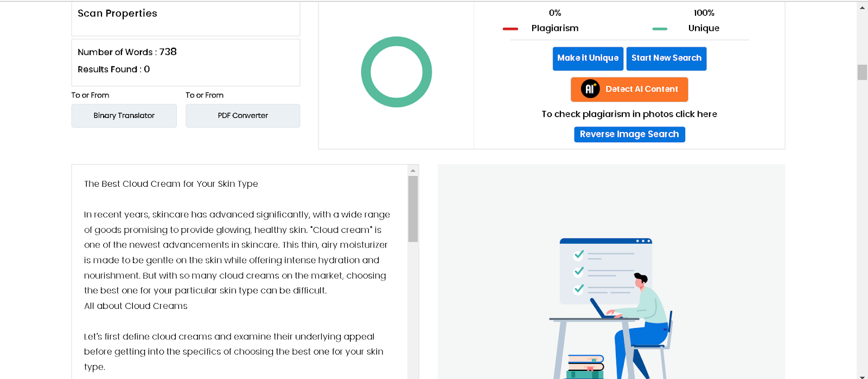The image size is (868, 379).
Task: Click the red Plagiarism legend marker
Action: [510, 29]
